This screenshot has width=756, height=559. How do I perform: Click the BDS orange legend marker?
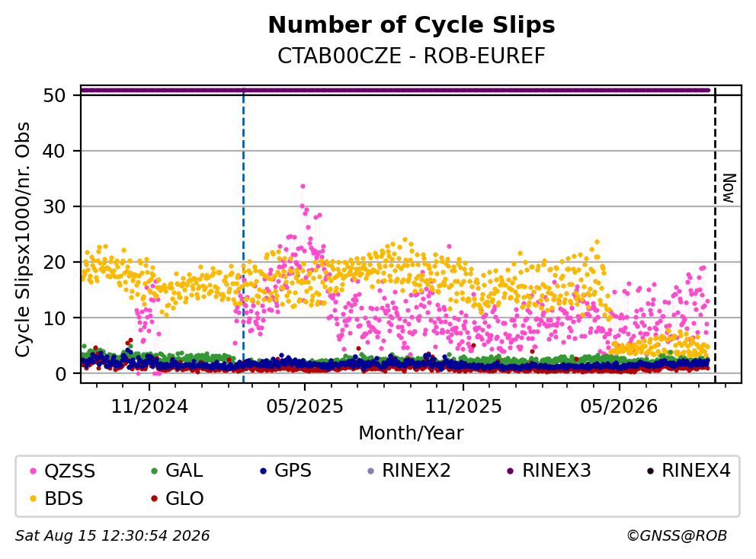33,499
